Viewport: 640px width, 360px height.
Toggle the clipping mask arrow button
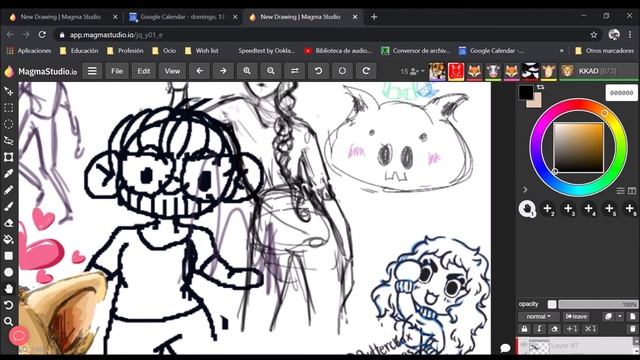pyautogui.click(x=539, y=329)
